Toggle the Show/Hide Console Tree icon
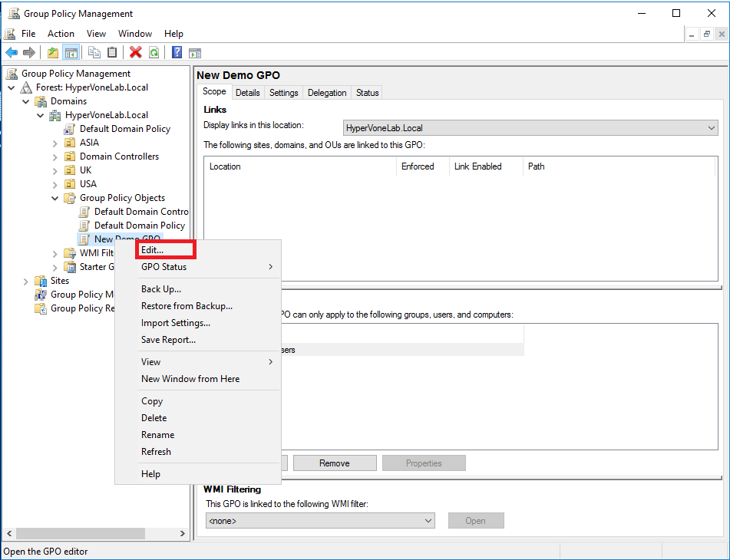The width and height of the screenshot is (730, 560). coord(71,52)
